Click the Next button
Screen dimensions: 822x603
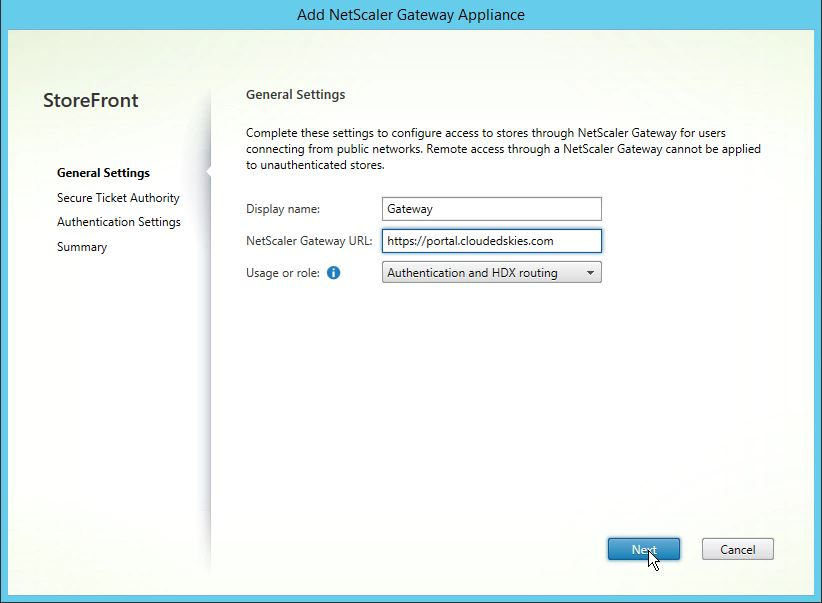644,550
